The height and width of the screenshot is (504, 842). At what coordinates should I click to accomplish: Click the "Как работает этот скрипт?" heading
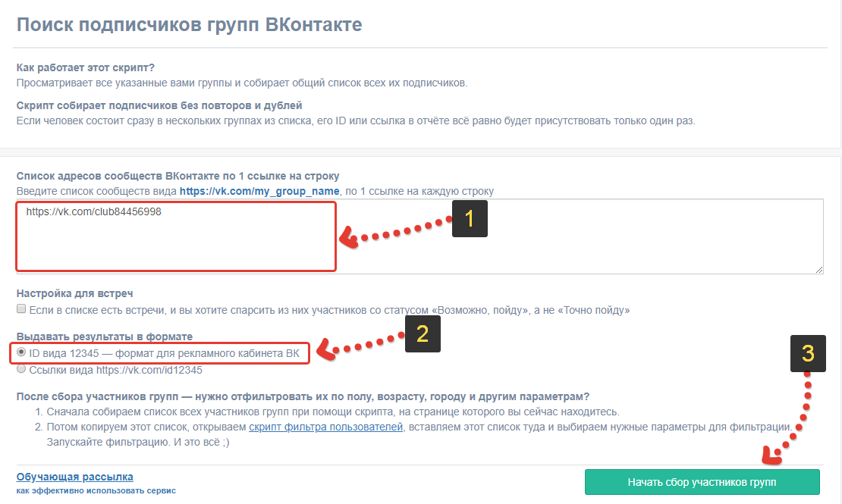tap(86, 68)
